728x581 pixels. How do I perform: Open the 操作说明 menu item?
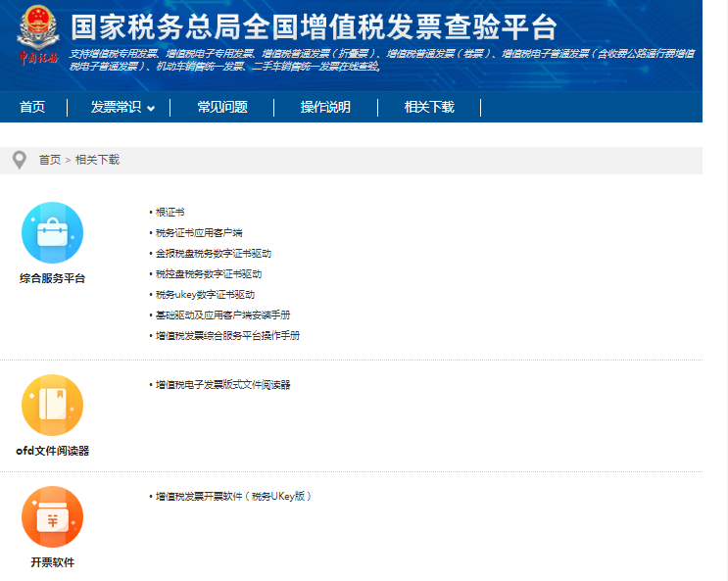click(325, 107)
